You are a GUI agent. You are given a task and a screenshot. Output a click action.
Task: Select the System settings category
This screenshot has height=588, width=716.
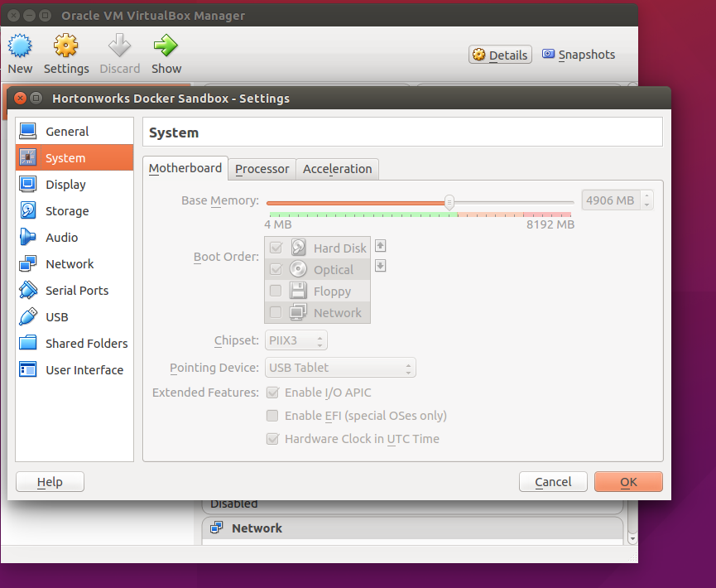point(74,158)
